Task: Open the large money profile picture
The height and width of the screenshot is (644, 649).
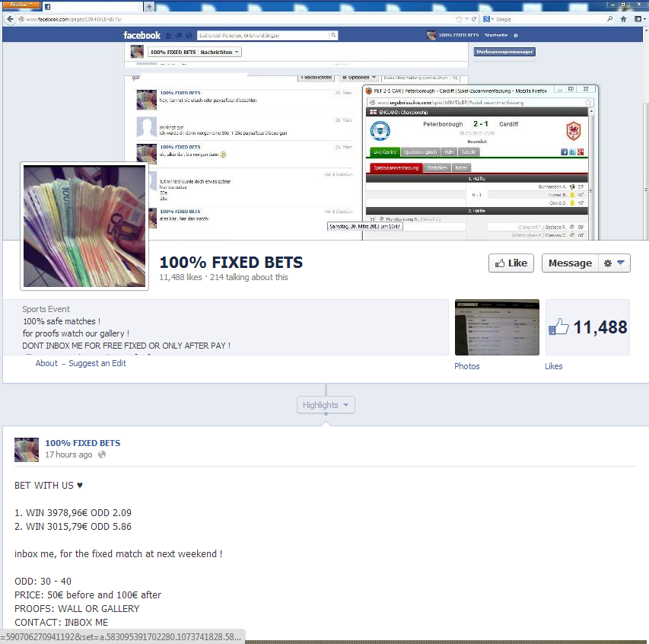Action: click(x=84, y=226)
